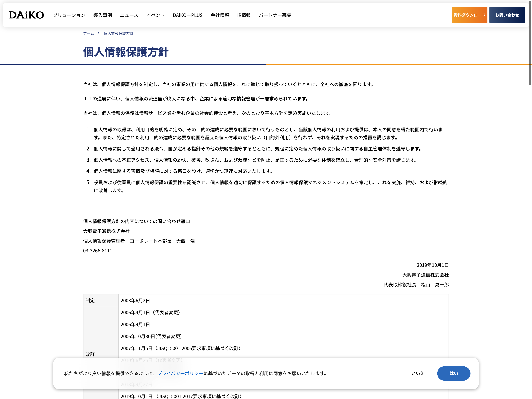Viewport: 532px width, 399px height.
Task: Go to the ニュース page
Action: click(129, 15)
